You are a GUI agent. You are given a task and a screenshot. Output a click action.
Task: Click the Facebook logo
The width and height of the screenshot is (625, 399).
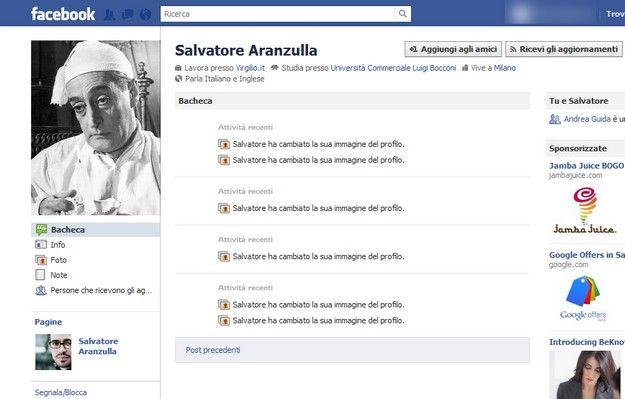coord(63,14)
